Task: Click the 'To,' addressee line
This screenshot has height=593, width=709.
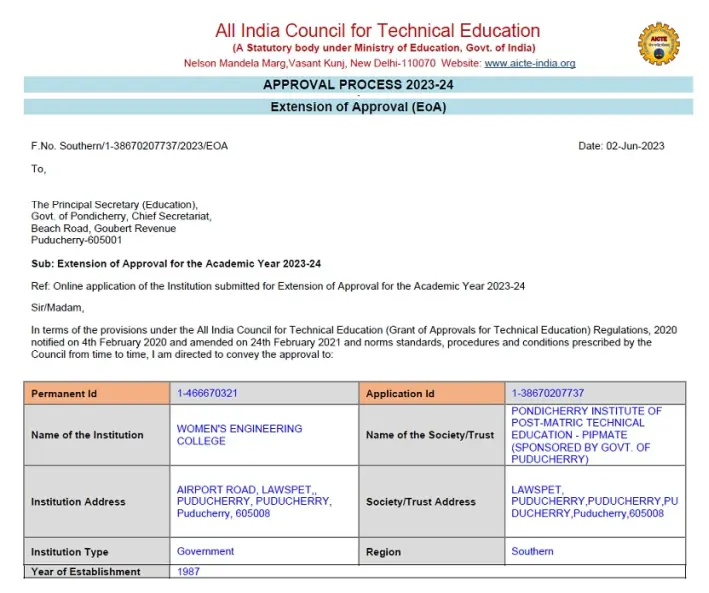Action: pos(38,169)
